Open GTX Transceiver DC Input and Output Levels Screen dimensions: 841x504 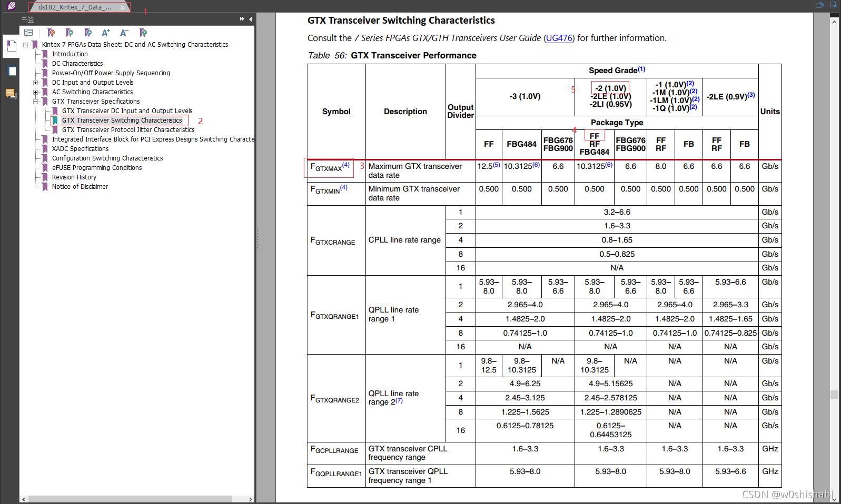point(127,111)
